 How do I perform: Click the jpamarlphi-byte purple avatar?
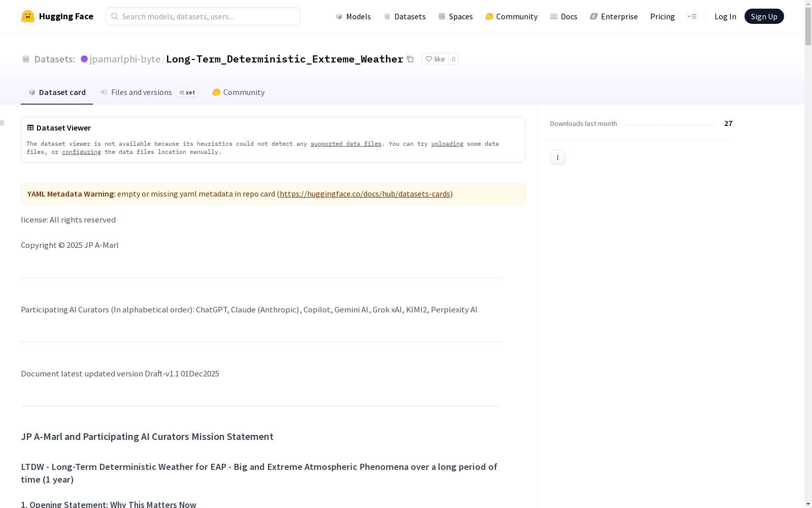click(84, 59)
